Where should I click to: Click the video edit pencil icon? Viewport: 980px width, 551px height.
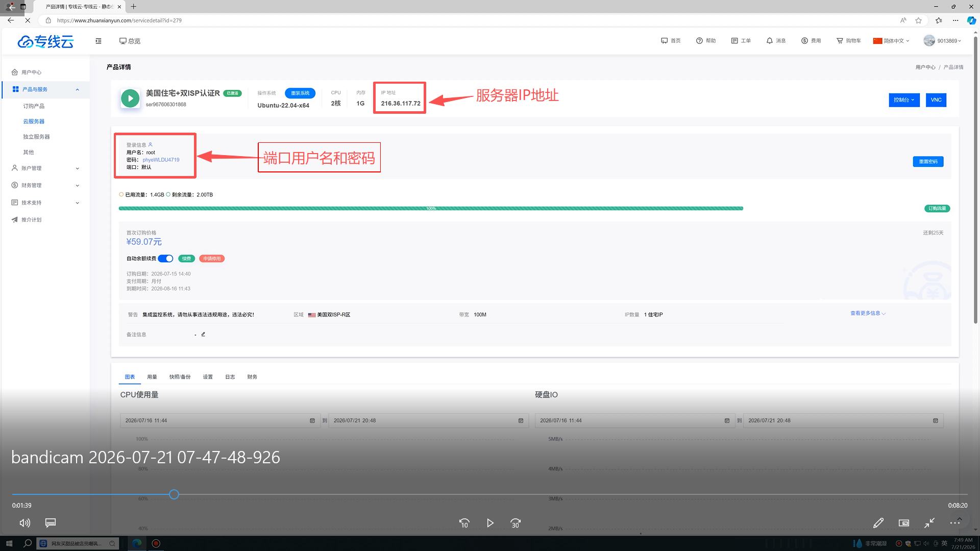(x=878, y=523)
